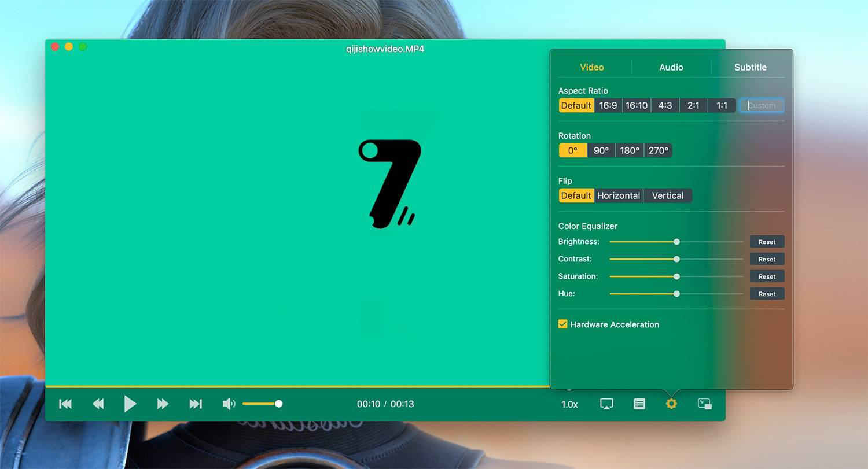The height and width of the screenshot is (469, 868).
Task: Rotate the video by 90°
Action: pyautogui.click(x=601, y=150)
